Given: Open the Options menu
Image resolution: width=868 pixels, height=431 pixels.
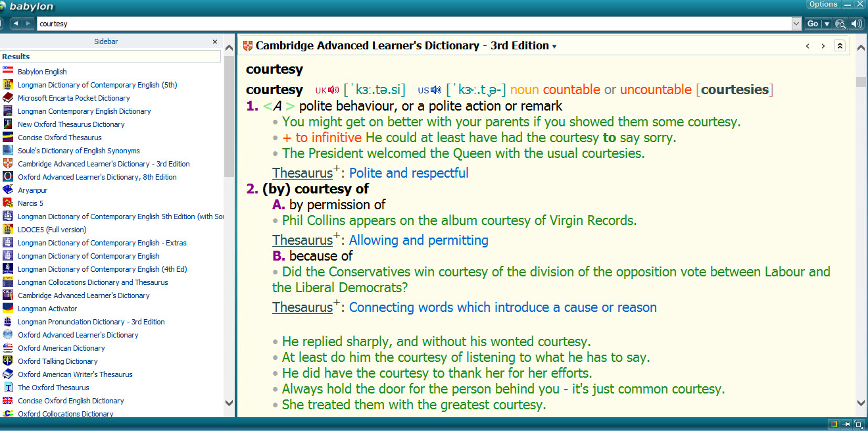Looking at the screenshot, I should [x=823, y=5].
